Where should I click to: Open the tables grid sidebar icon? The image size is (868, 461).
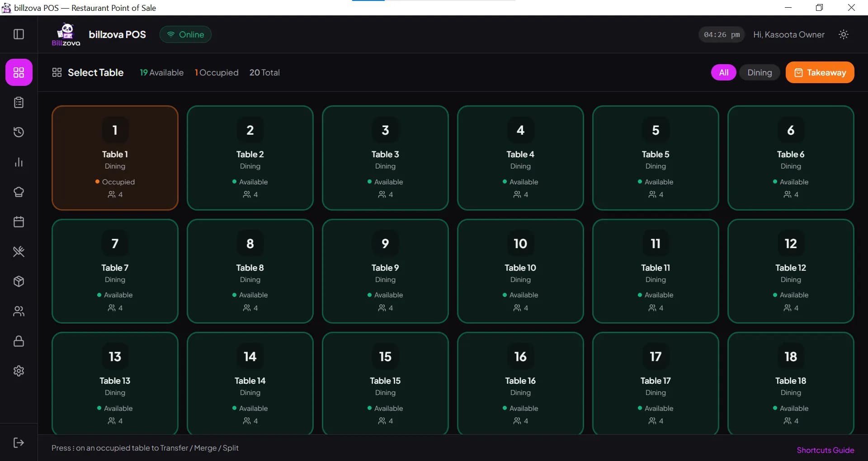coord(19,72)
